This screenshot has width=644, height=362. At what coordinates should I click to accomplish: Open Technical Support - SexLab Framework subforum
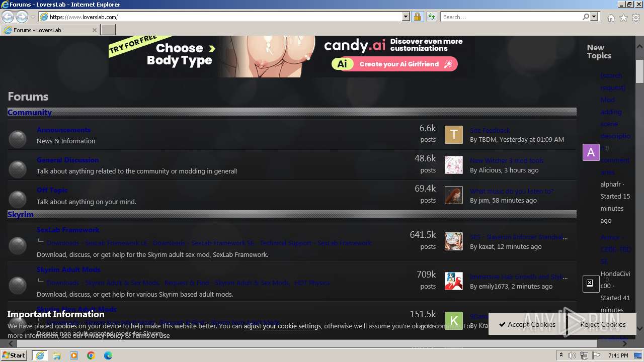pos(315,243)
